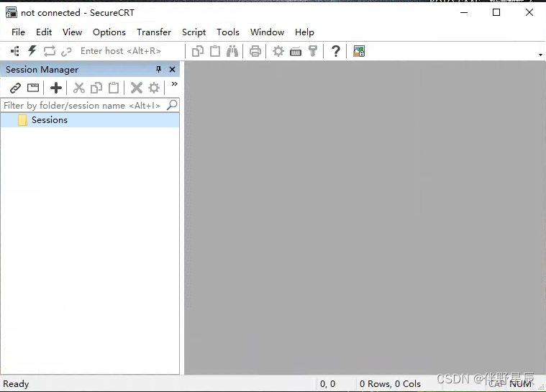Image resolution: width=546 pixels, height=392 pixels.
Task: Click the Enter host input field
Action: (131, 51)
